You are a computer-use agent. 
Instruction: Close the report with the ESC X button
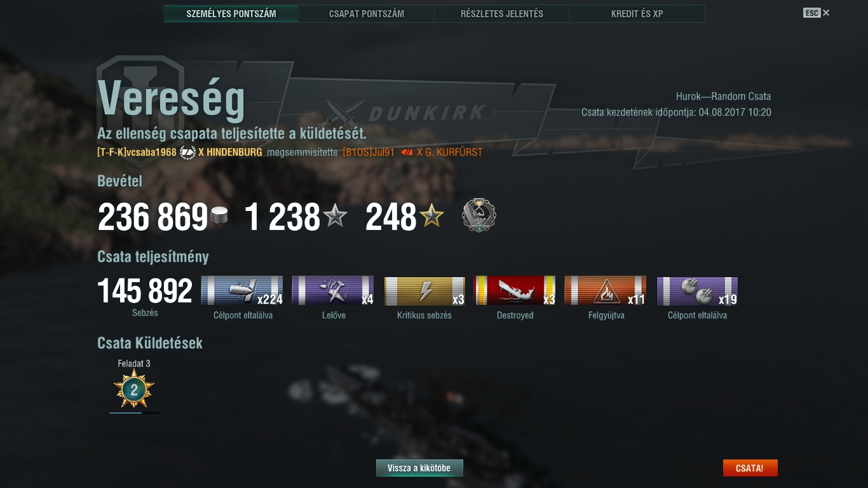click(817, 13)
